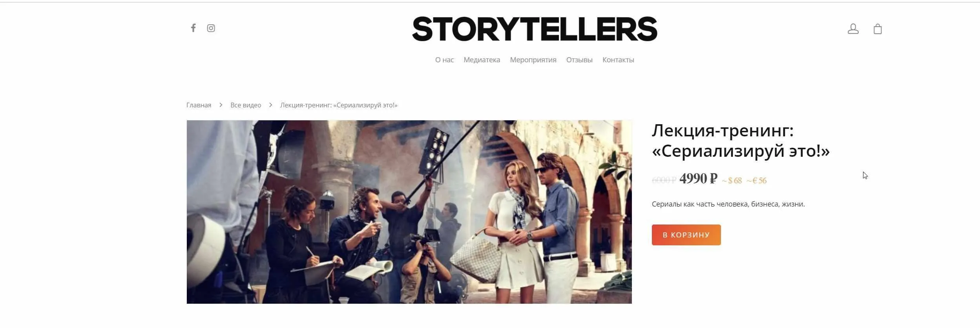Click the lecture title heading
The width and height of the screenshot is (980, 328).
tap(741, 141)
